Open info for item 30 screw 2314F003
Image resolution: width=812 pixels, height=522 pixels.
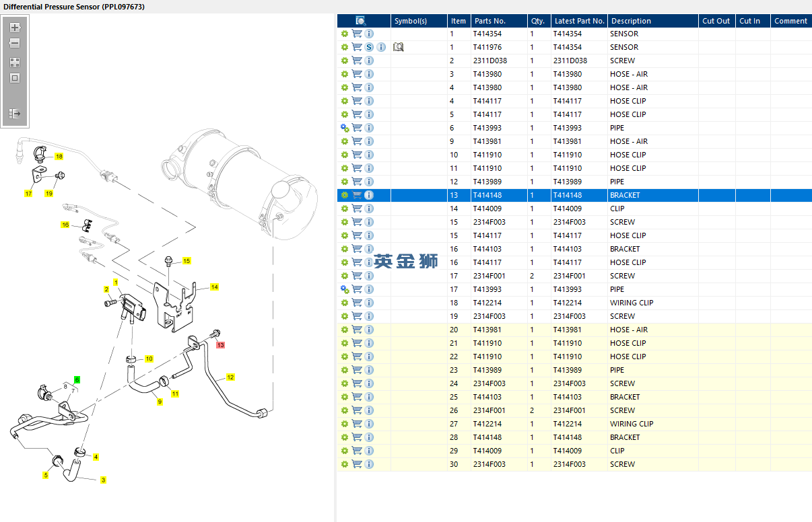tap(369, 464)
